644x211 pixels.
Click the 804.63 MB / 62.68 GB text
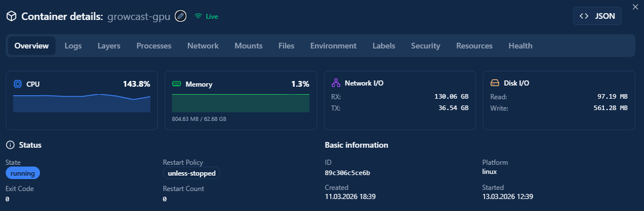click(199, 119)
